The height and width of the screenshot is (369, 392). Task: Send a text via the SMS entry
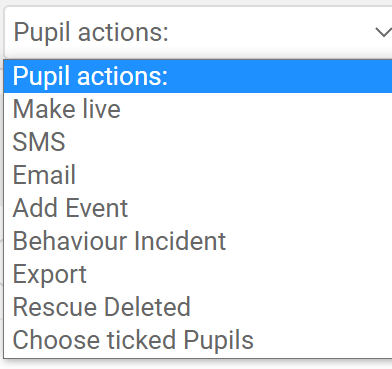click(x=198, y=142)
